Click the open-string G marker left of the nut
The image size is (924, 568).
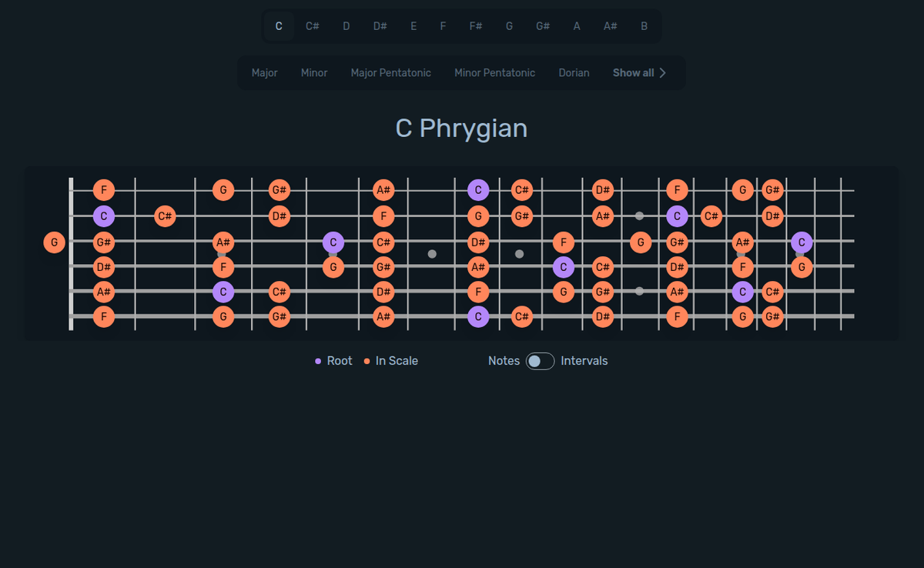(x=54, y=242)
